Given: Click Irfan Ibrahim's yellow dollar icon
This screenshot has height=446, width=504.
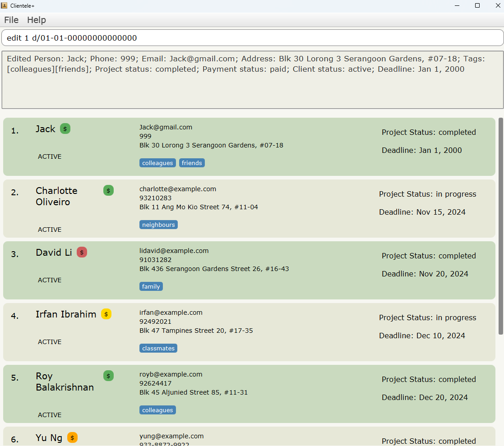Looking at the screenshot, I should (106, 314).
